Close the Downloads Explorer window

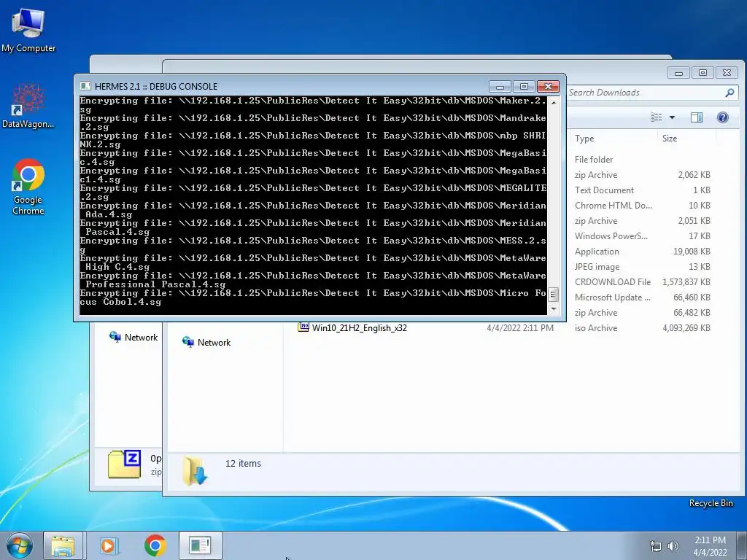[727, 73]
